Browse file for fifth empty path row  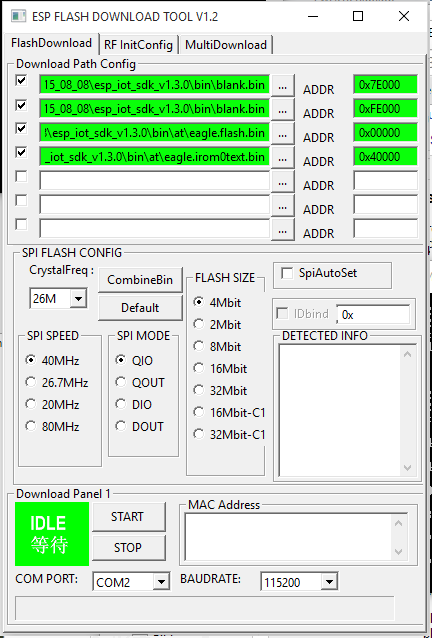[x=283, y=182]
